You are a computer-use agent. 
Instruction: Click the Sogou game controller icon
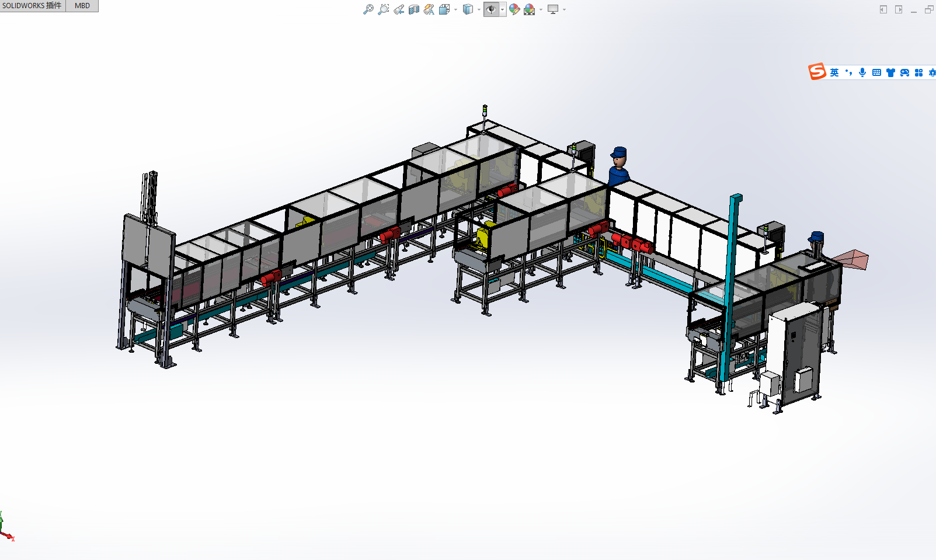point(904,72)
